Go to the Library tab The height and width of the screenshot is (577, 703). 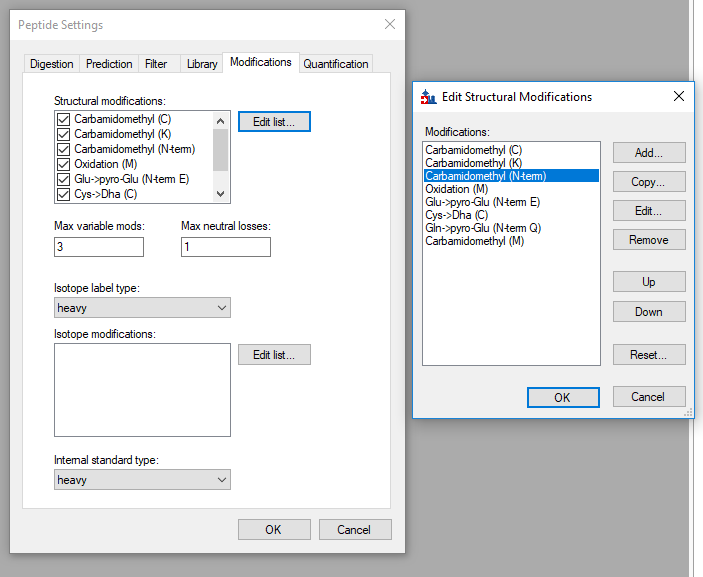(201, 64)
